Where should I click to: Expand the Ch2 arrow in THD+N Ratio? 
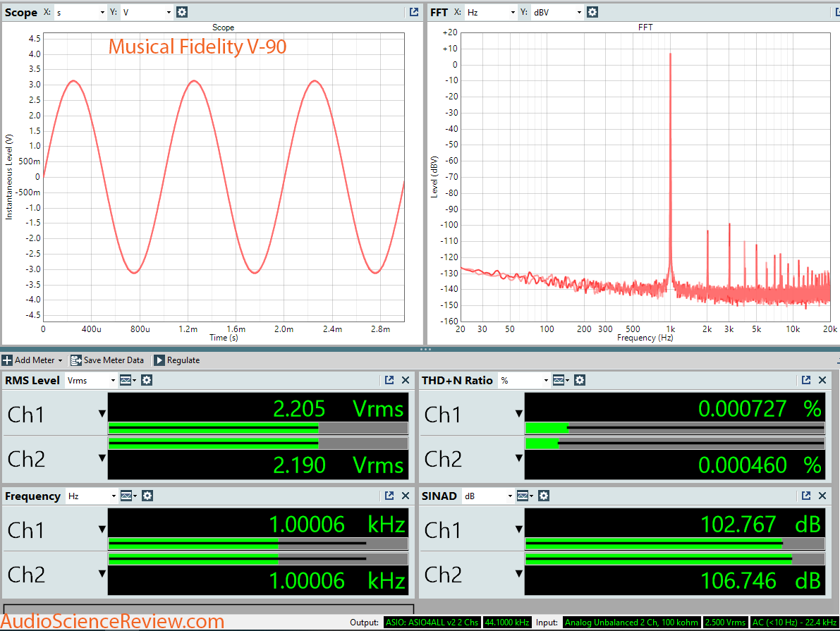518,458
